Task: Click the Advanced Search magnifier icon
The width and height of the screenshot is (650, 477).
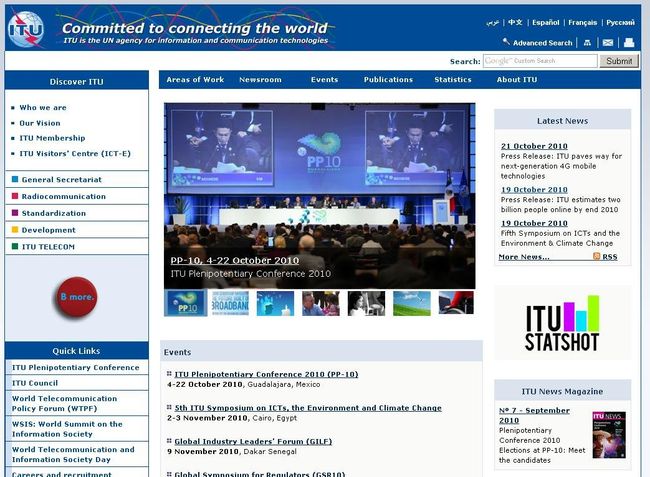Action: (x=506, y=41)
